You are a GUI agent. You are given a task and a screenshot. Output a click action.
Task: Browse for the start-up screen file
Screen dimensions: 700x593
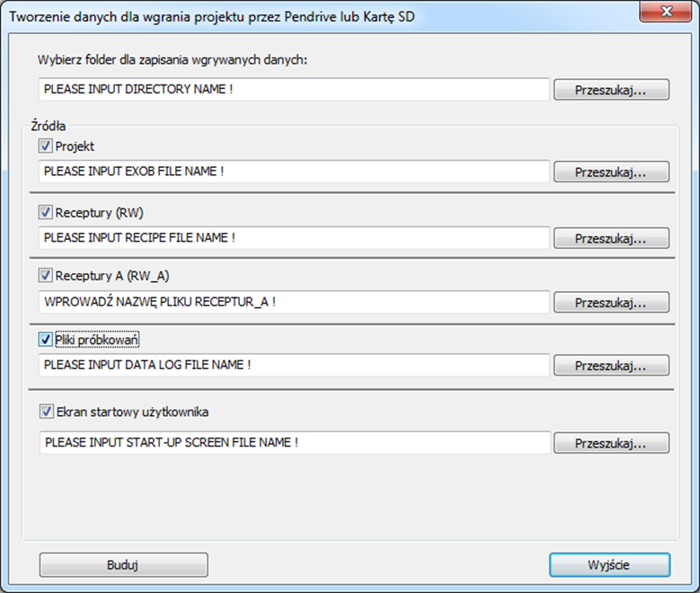[611, 443]
